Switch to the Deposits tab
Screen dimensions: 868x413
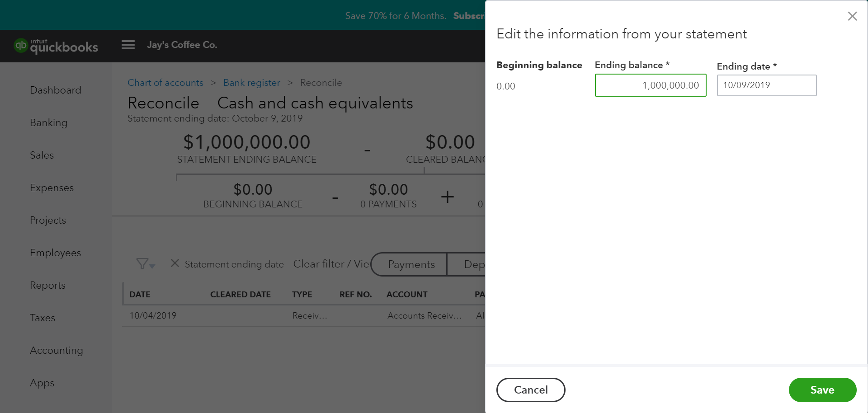tap(473, 264)
